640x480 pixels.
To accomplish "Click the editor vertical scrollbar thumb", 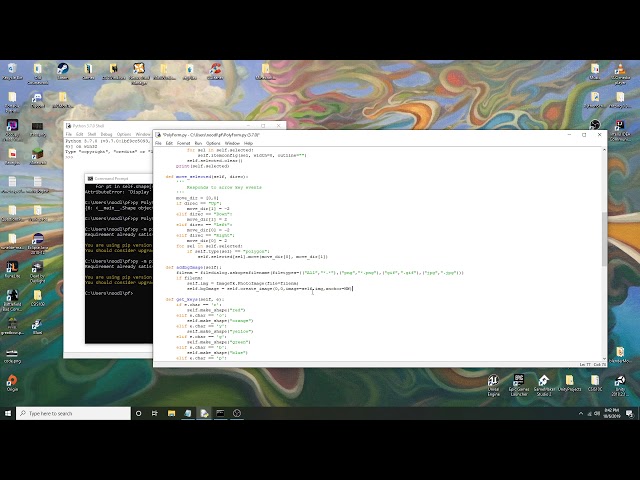I will pos(604,239).
